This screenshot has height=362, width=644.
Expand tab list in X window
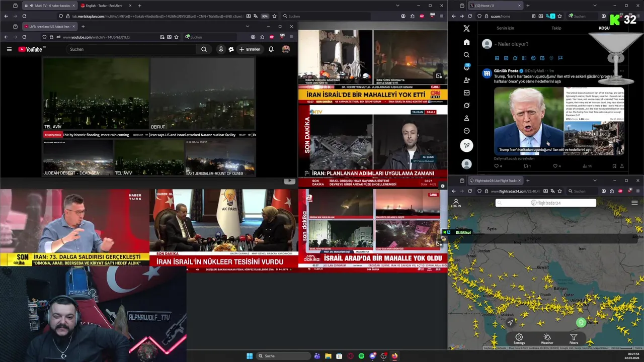595,6
